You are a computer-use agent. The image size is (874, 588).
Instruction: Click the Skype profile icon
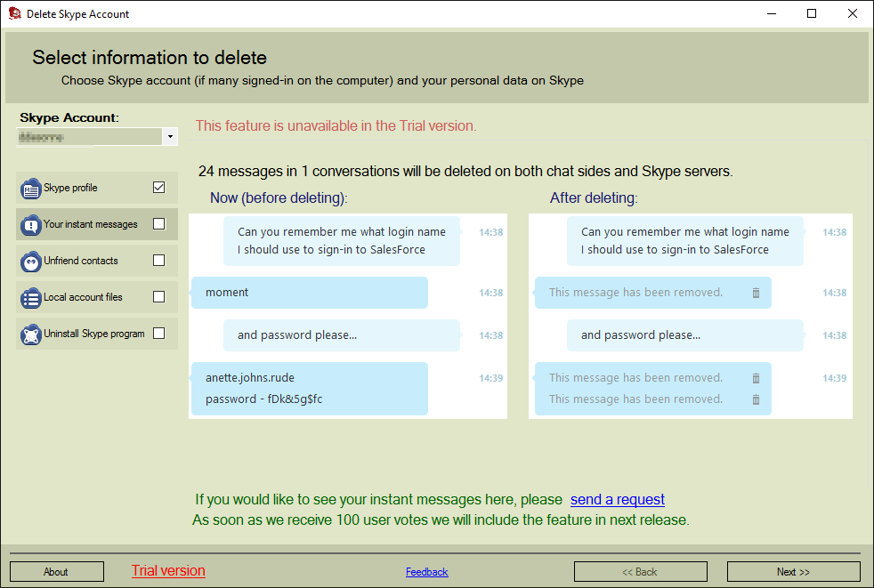(30, 189)
